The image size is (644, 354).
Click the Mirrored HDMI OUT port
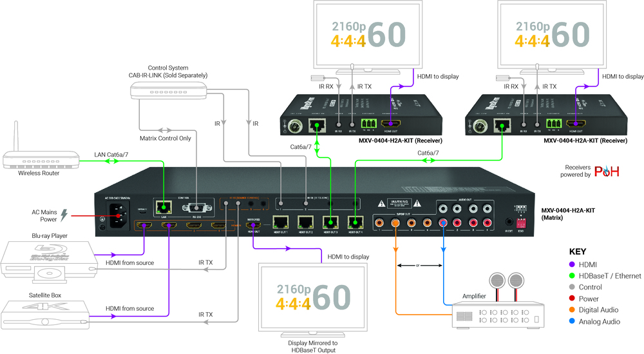tap(253, 225)
